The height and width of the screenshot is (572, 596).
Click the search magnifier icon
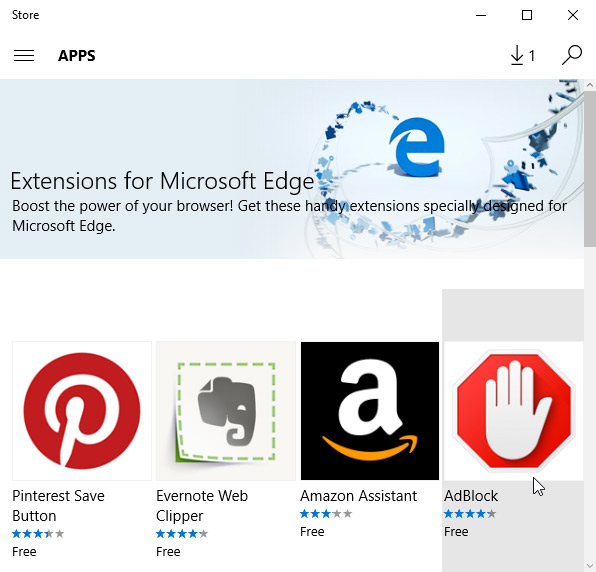572,55
